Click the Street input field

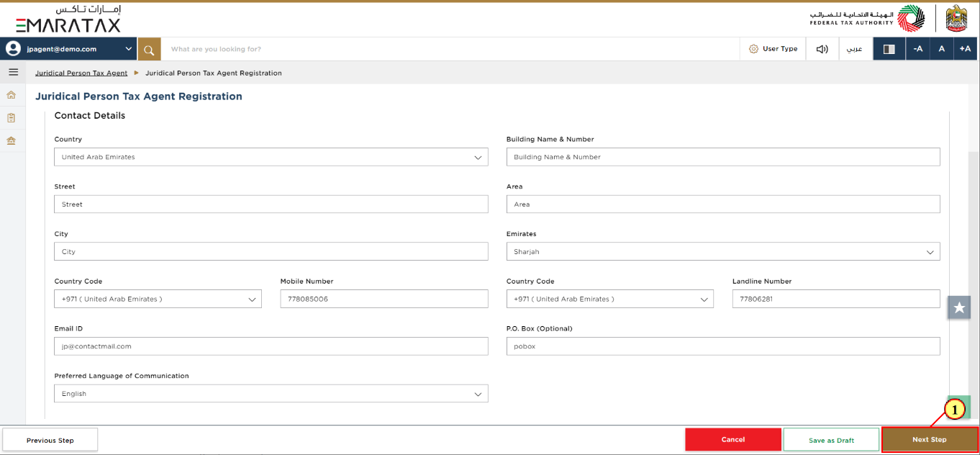click(x=271, y=204)
